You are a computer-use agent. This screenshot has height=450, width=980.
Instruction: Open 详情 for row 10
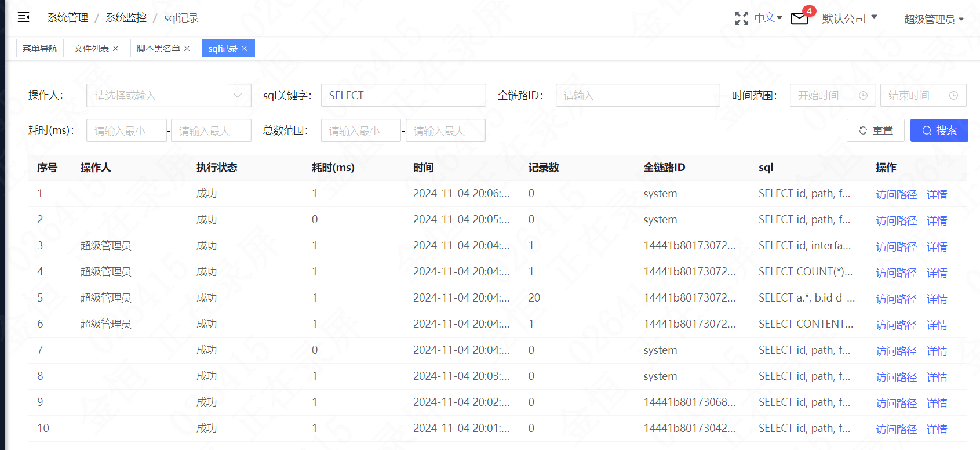tap(937, 430)
